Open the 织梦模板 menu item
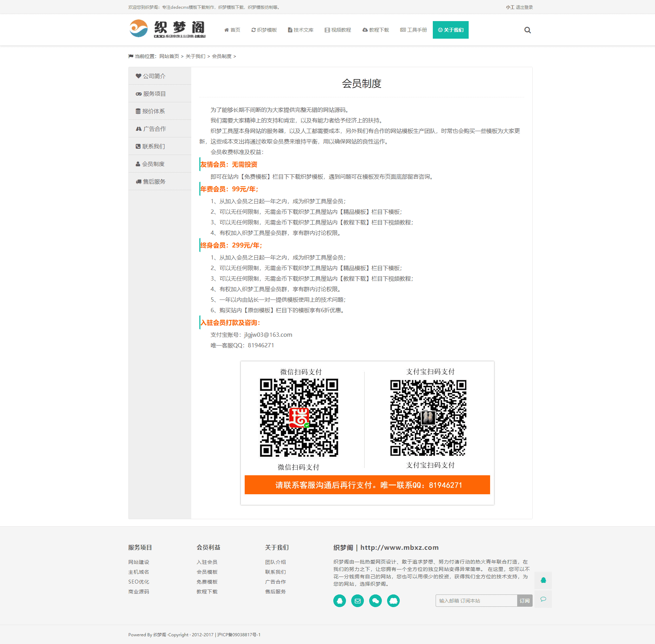Screen dimensions: 655x644 click(x=264, y=30)
